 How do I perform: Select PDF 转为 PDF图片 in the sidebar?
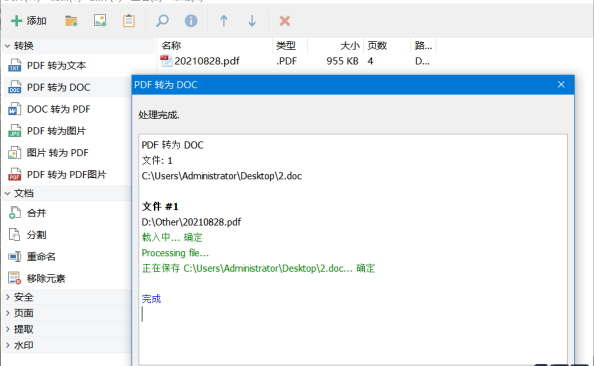tap(67, 175)
